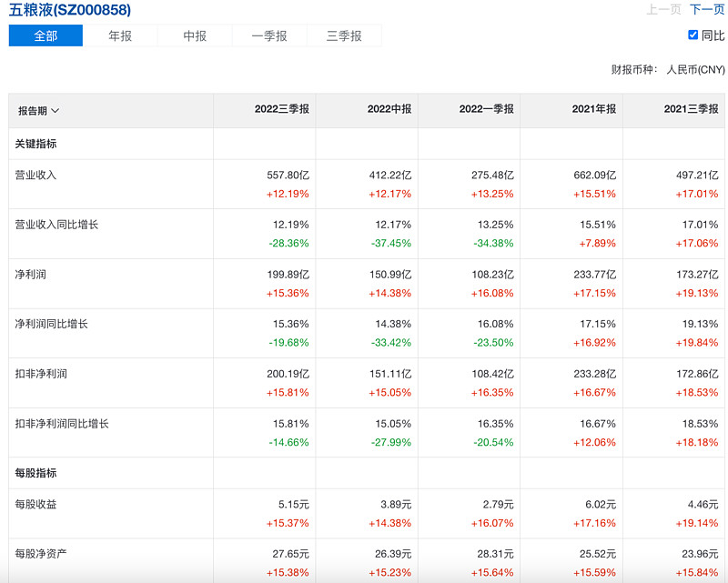The image size is (728, 583).
Task: Click the 2022一季报 column header
Action: click(486, 109)
